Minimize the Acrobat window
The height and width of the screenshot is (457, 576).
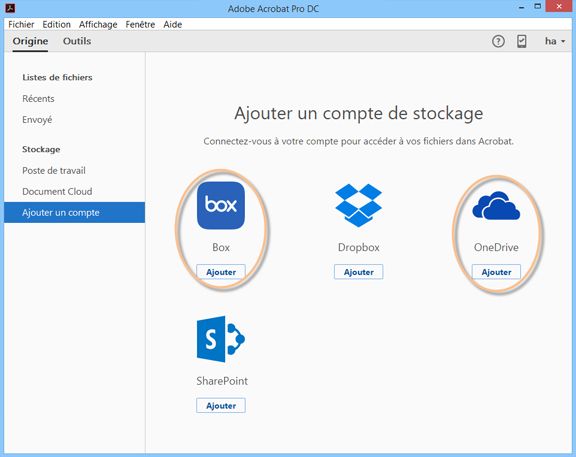click(x=521, y=7)
